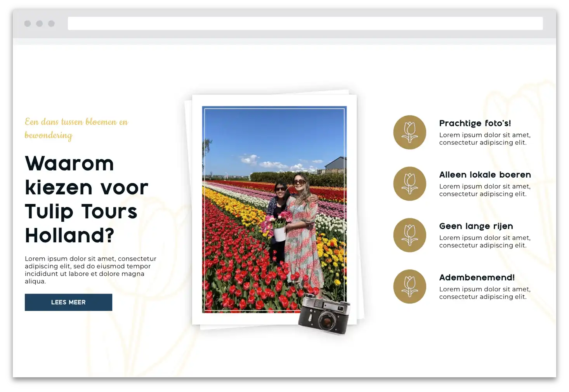Click the Prachtige foto's! heading
The image size is (569, 392).
coord(475,123)
